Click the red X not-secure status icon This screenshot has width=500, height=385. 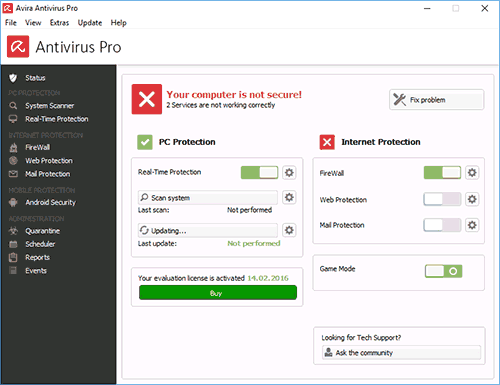pyautogui.click(x=147, y=99)
